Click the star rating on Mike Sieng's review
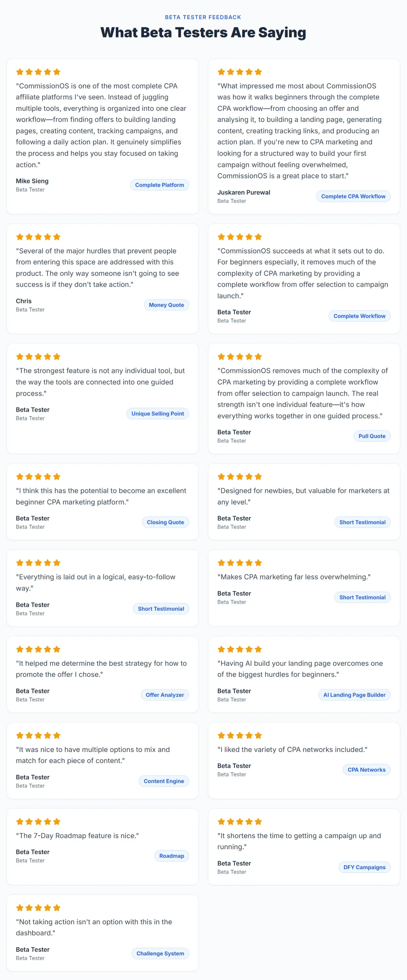The width and height of the screenshot is (407, 980). coord(38,72)
